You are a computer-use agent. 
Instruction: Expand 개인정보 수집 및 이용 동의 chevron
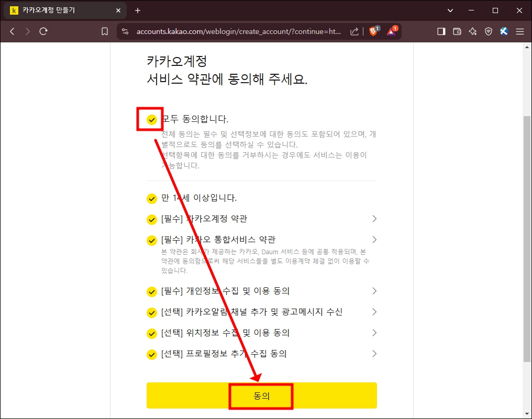[374, 291]
